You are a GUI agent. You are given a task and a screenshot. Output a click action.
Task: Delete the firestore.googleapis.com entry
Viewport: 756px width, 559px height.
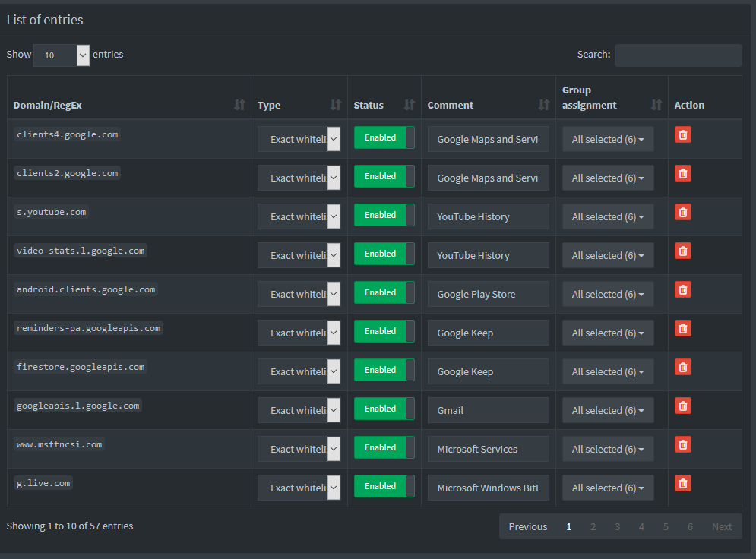pyautogui.click(x=683, y=367)
